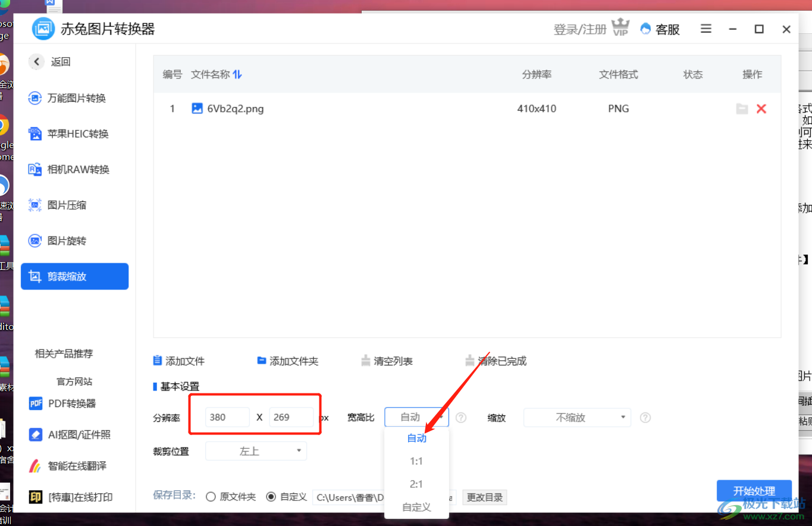Image resolution: width=812 pixels, height=526 pixels.
Task: Delete 6Vb2q2.png with red X
Action: click(761, 109)
